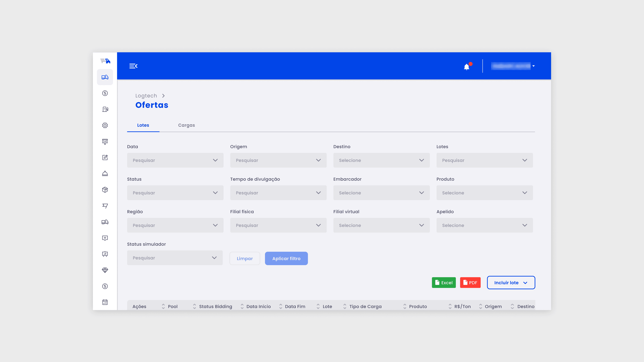Switch to the Cargas tab
This screenshot has height=362, width=644.
click(186, 125)
